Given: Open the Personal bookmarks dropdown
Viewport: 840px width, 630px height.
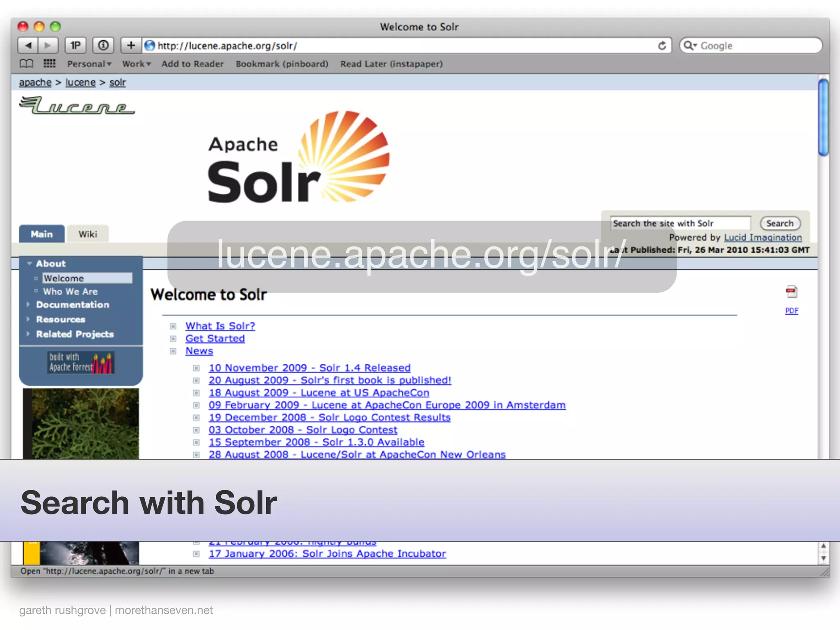Looking at the screenshot, I should (x=89, y=64).
